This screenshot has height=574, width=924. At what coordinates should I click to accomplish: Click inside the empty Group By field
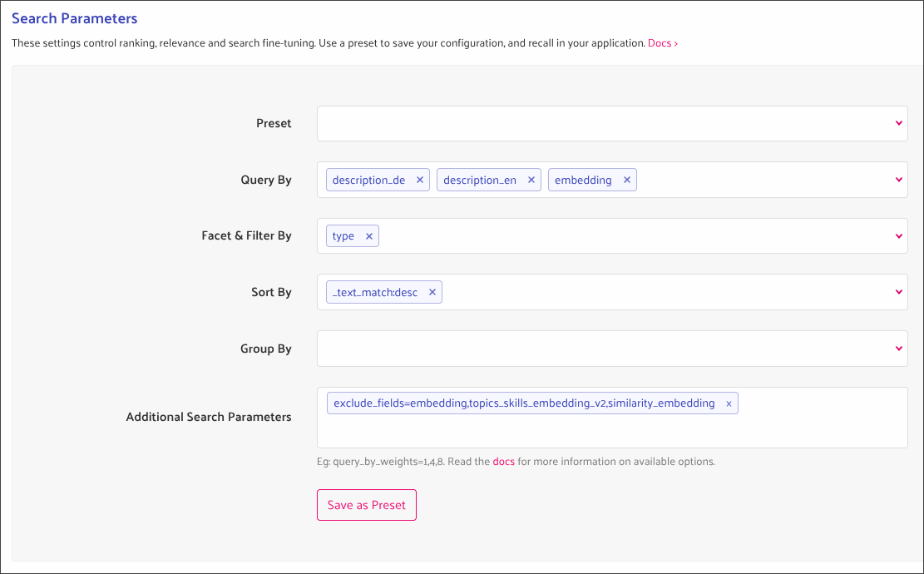pos(582,348)
